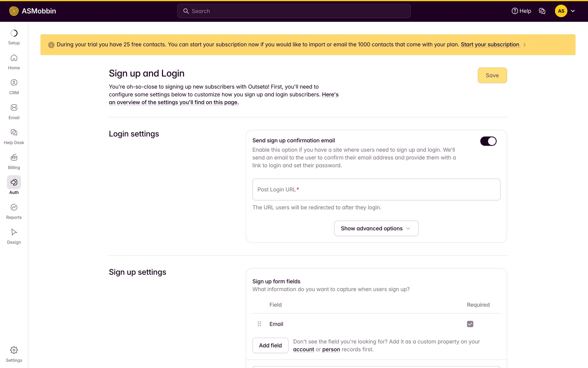This screenshot has height=368, width=588.
Task: Open Reports section icon
Action: click(x=14, y=207)
